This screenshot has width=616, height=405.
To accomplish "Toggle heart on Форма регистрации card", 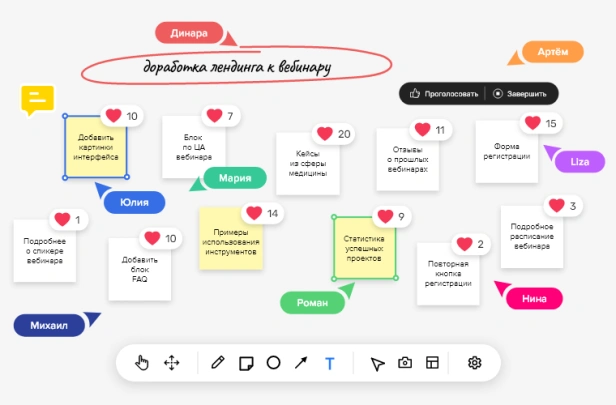I will [532, 123].
